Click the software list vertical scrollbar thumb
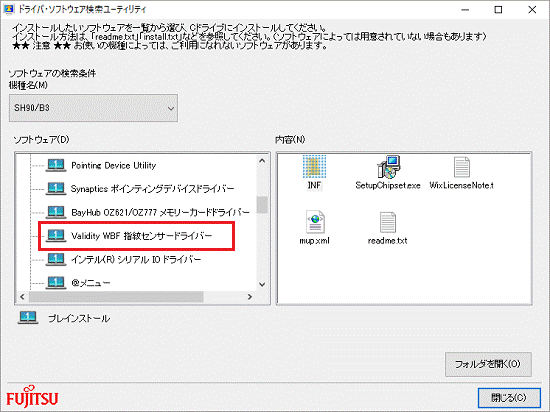The height and width of the screenshot is (412, 550). coord(262,205)
